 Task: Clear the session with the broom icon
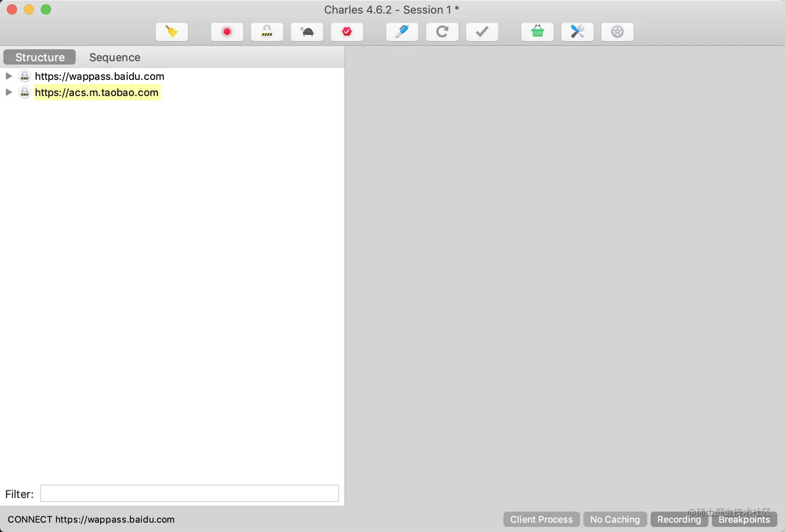click(172, 32)
